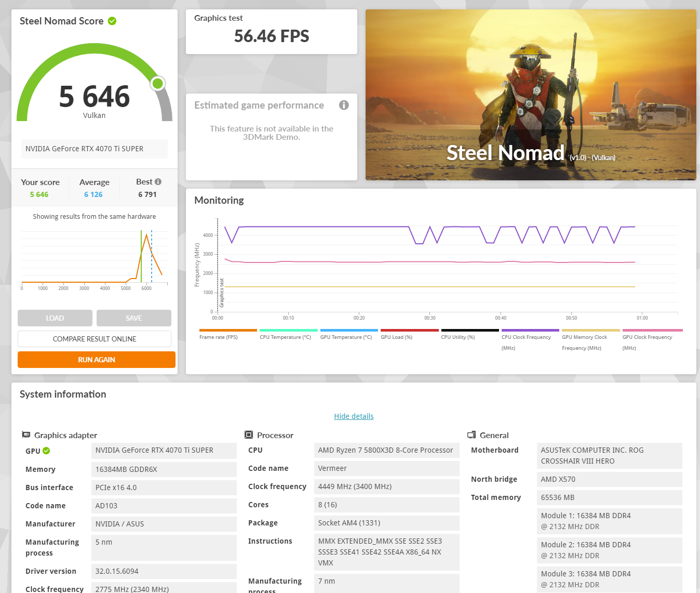Toggle the CPU Utility (%) legend series

470,334
